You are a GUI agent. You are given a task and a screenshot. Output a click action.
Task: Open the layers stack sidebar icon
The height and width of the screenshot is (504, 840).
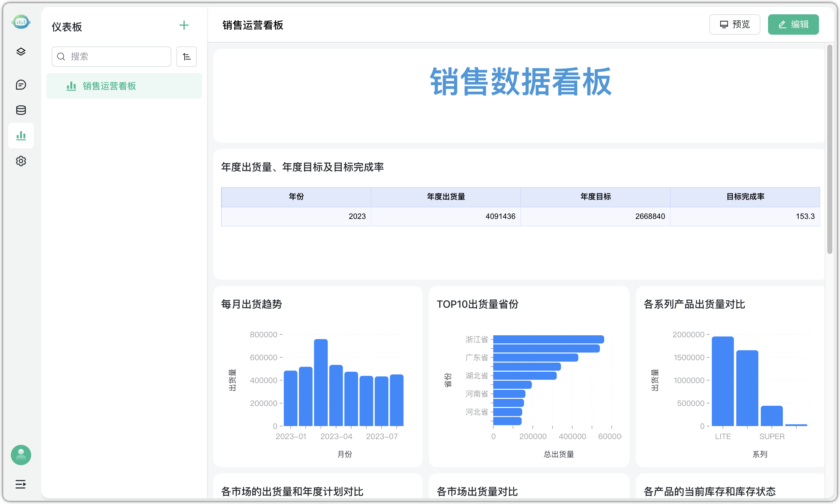point(21,52)
